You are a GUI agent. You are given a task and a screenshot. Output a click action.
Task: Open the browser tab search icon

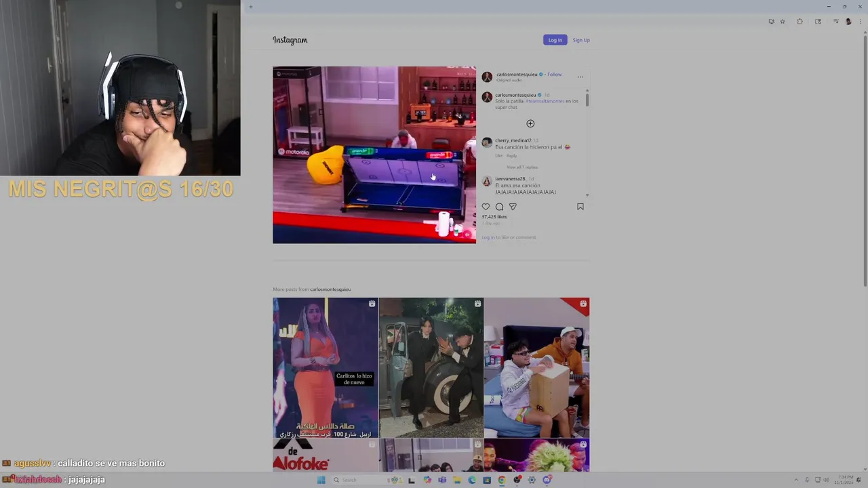818,21
